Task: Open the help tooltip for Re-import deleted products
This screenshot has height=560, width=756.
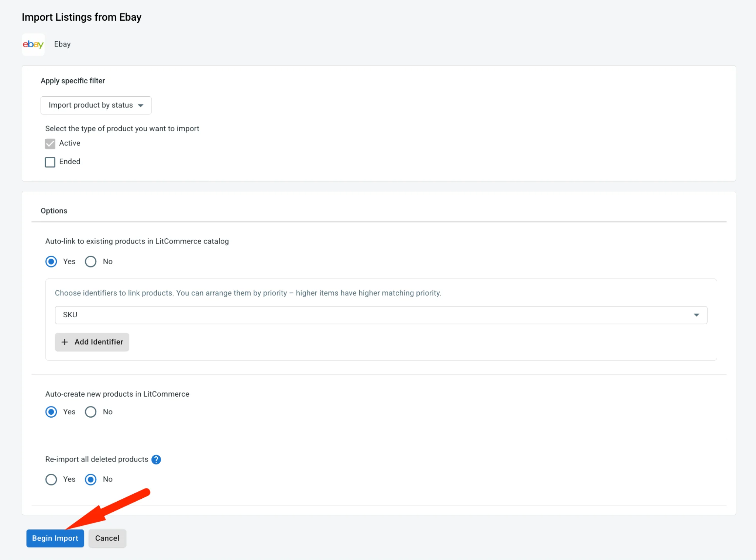Action: 156,460
